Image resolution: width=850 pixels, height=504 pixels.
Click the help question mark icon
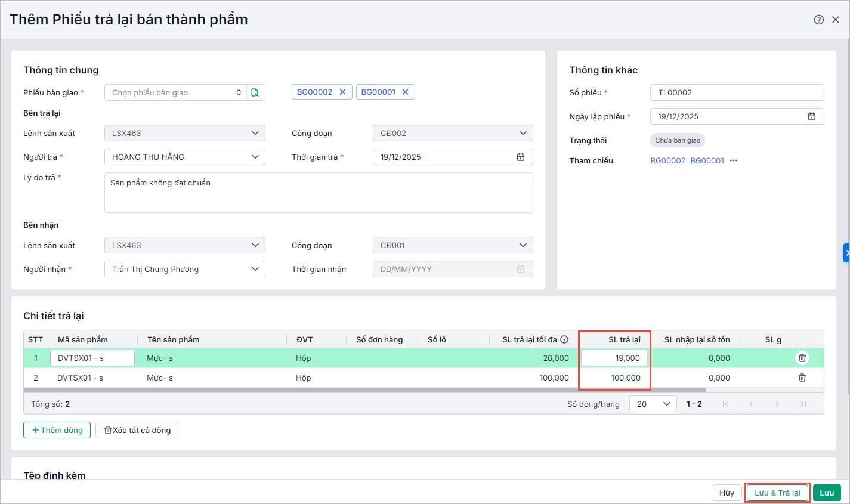pyautogui.click(x=818, y=20)
